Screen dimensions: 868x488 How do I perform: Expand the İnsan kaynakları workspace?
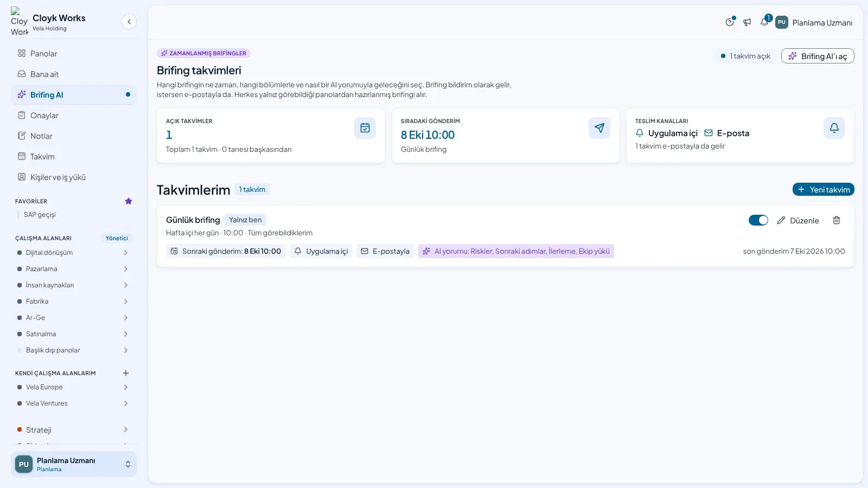[x=126, y=285]
